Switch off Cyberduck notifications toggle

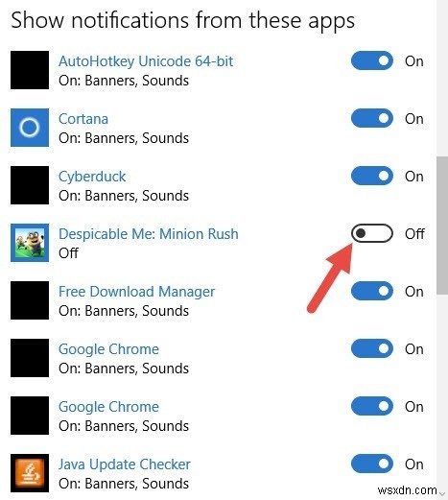[372, 176]
